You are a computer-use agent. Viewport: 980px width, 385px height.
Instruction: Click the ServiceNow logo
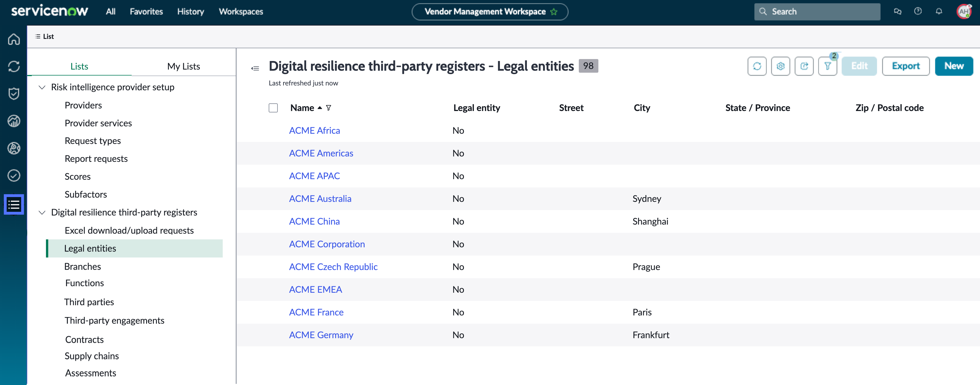coord(49,11)
